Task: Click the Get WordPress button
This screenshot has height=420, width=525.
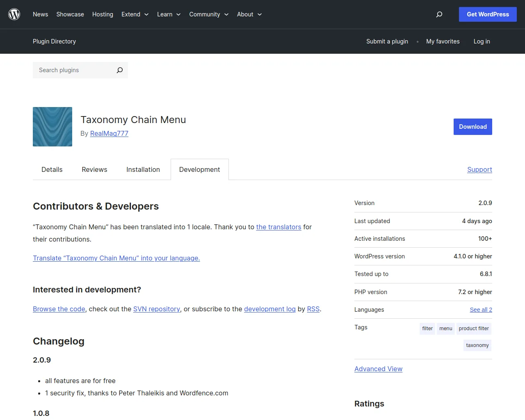Action: pos(488,14)
